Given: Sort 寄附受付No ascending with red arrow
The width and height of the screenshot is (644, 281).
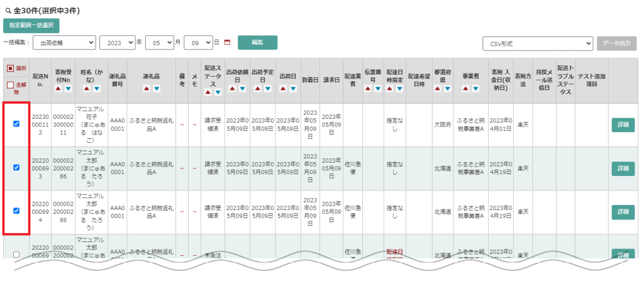Looking at the screenshot, I should tap(60, 89).
